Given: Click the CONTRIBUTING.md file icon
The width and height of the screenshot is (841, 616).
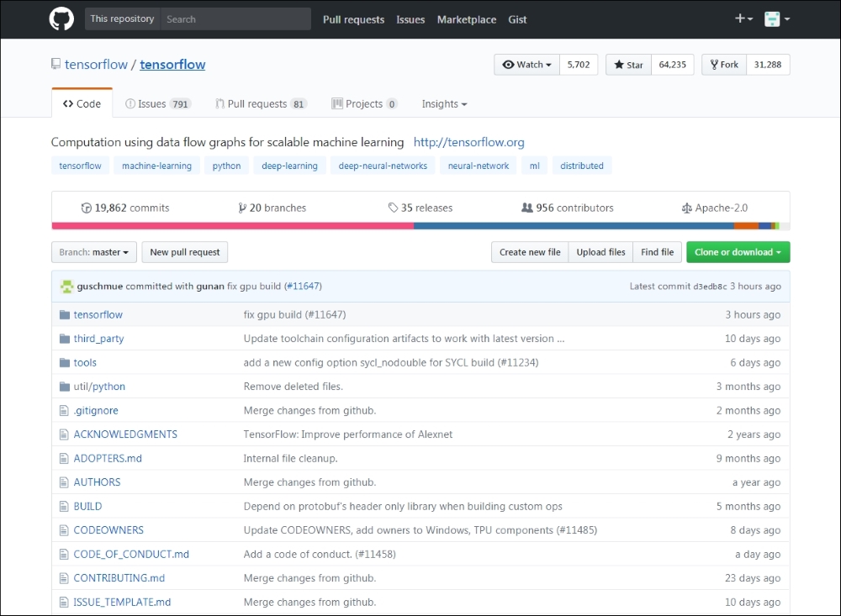Looking at the screenshot, I should (64, 578).
